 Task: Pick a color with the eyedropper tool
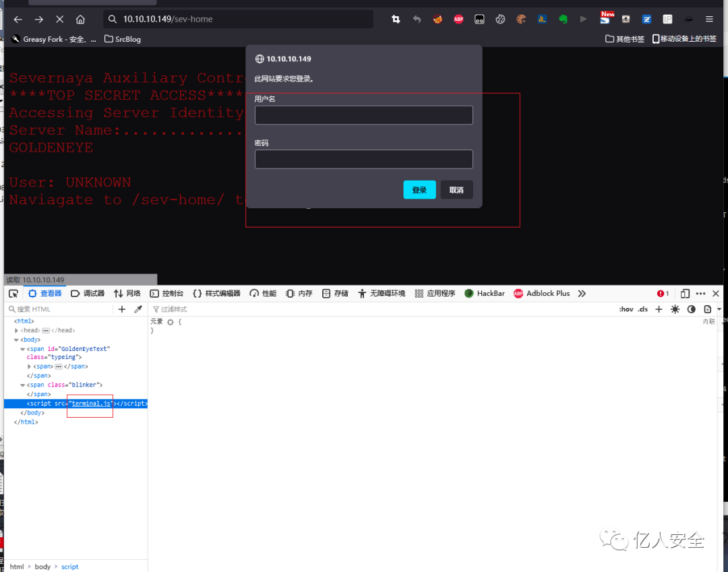(138, 309)
